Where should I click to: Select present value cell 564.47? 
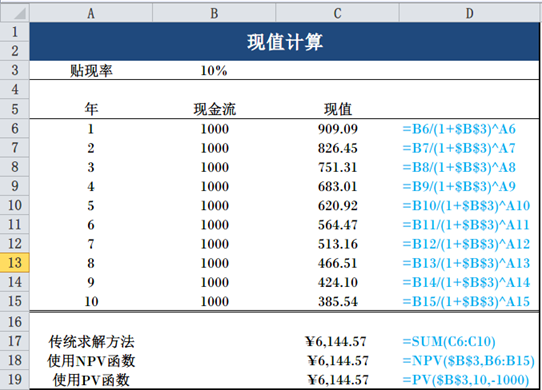(338, 225)
